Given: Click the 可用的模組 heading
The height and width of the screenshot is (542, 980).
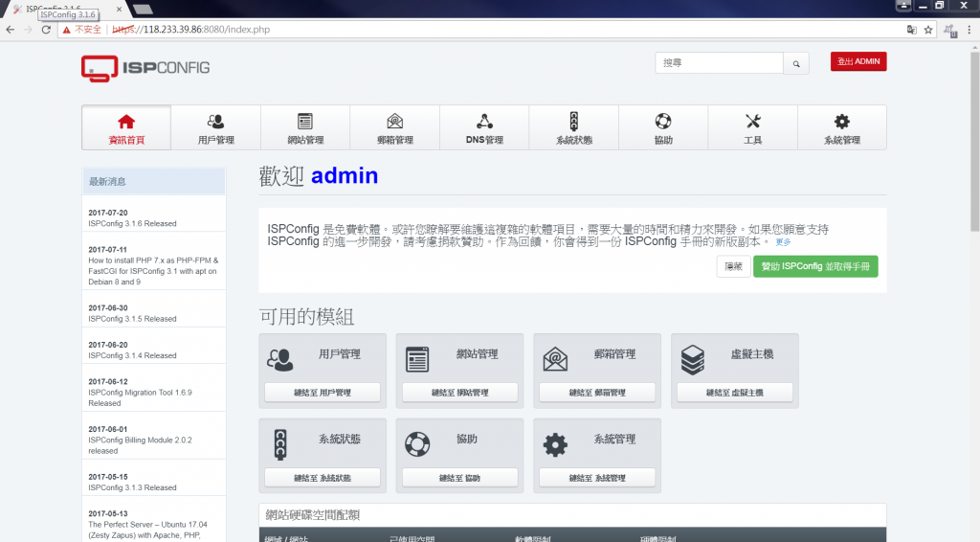Looking at the screenshot, I should pos(306,316).
